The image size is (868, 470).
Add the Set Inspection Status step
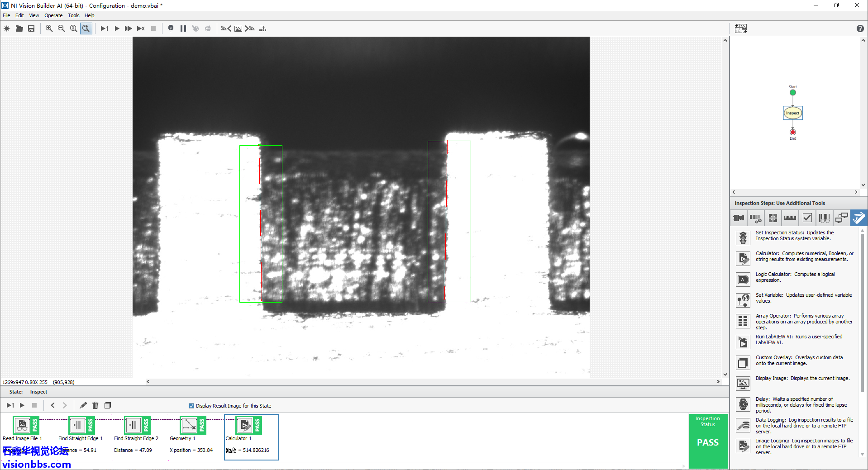[x=743, y=237]
